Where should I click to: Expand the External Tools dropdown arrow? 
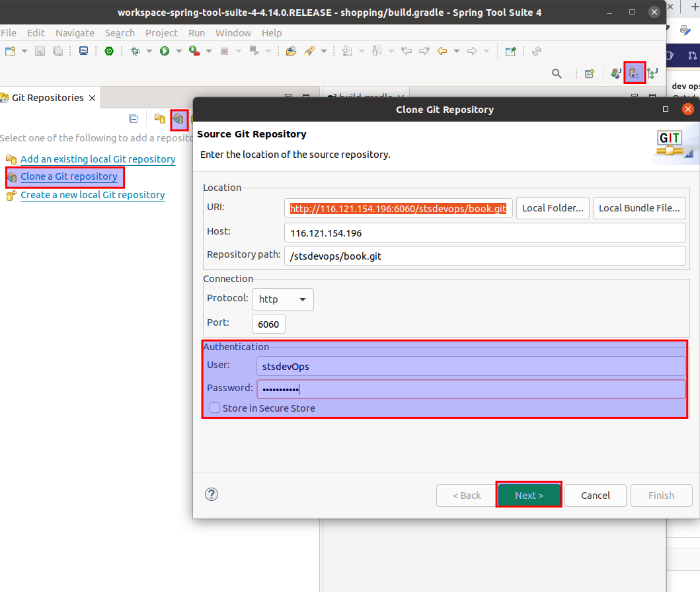tap(208, 52)
